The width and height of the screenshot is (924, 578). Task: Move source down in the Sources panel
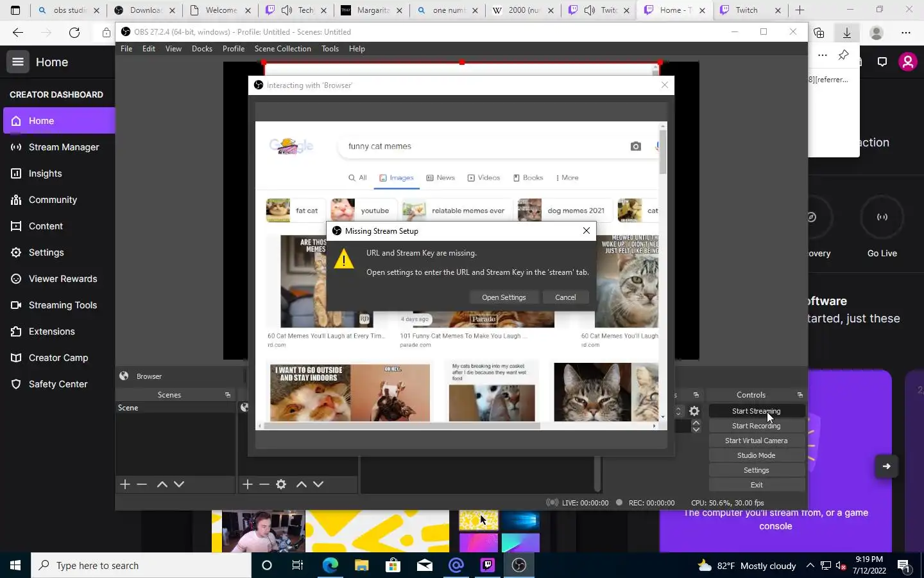(318, 484)
